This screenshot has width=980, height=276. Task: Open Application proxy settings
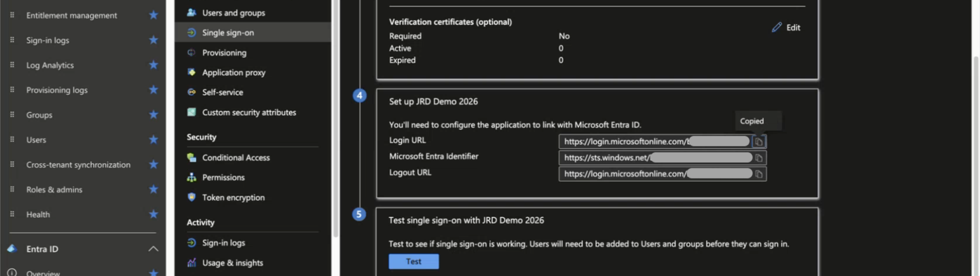(x=234, y=72)
